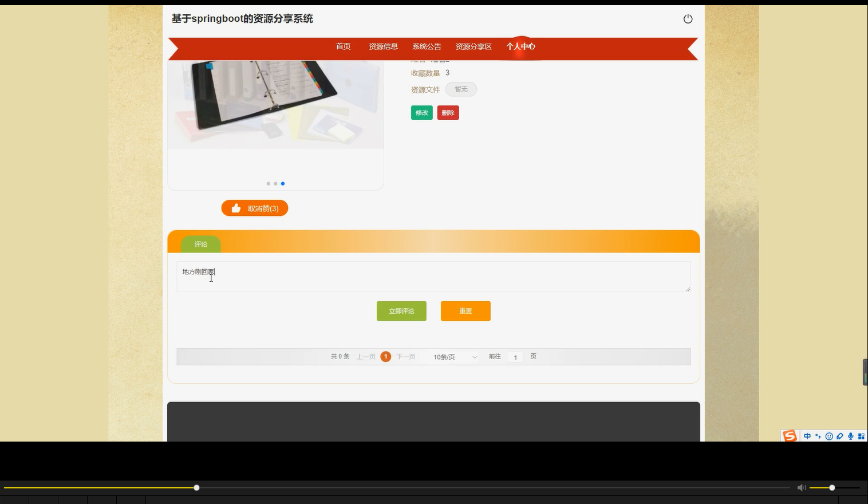Toggle the punctuation mode icon in IME bar

818,436
